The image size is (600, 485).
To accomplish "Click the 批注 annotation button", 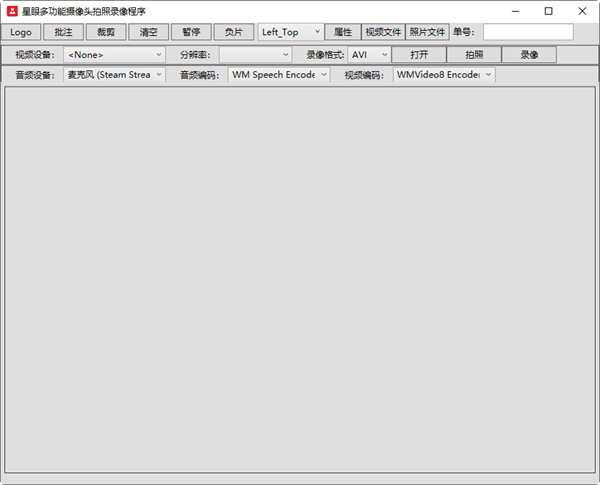I will (63, 32).
